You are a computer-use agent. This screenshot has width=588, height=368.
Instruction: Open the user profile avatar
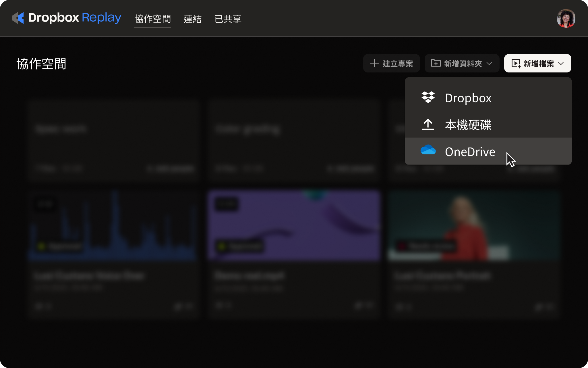pos(566,18)
